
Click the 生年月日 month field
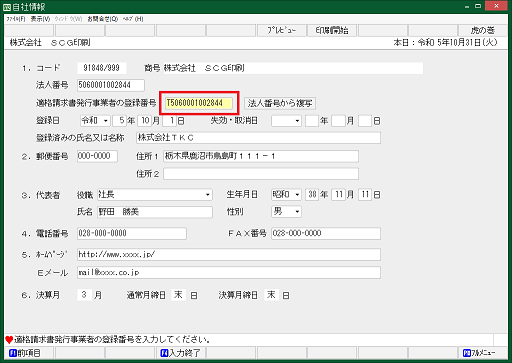[338, 195]
